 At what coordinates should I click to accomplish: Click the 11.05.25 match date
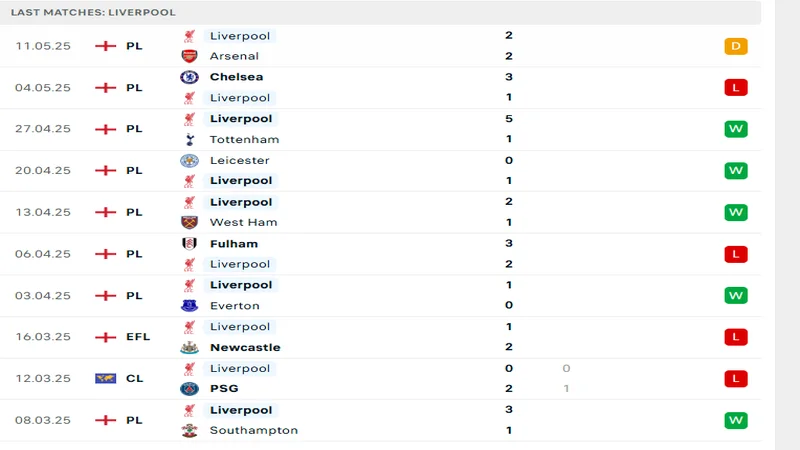[43, 46]
